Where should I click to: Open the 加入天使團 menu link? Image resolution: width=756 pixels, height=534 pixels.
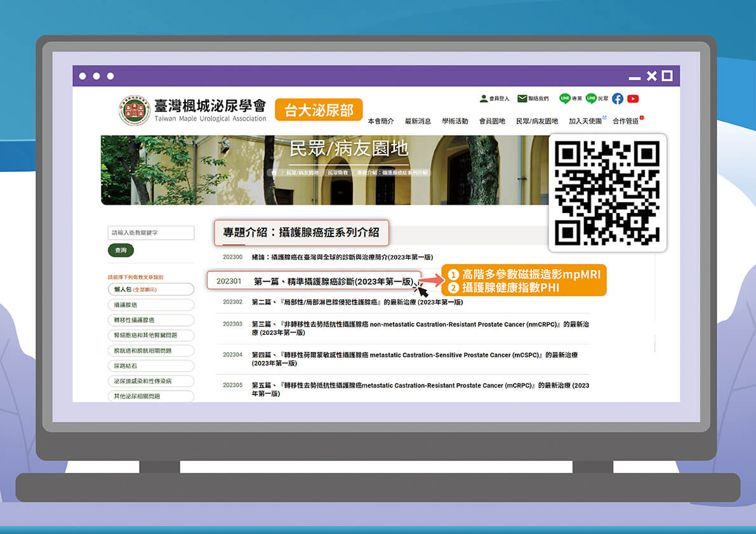point(585,121)
